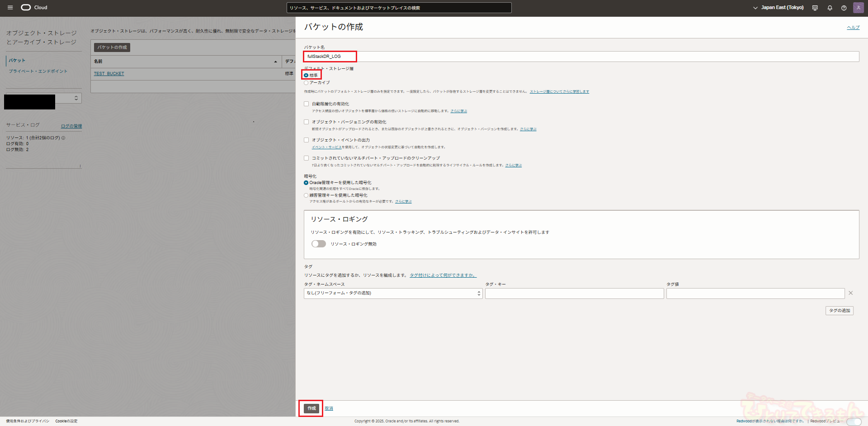Select Buckets in the sidebar menu
868x426 pixels.
point(17,60)
